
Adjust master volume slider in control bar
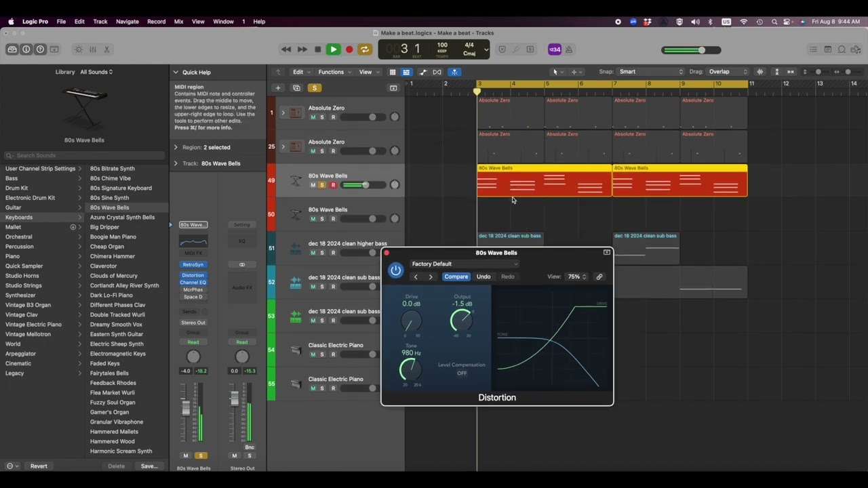[x=692, y=50]
